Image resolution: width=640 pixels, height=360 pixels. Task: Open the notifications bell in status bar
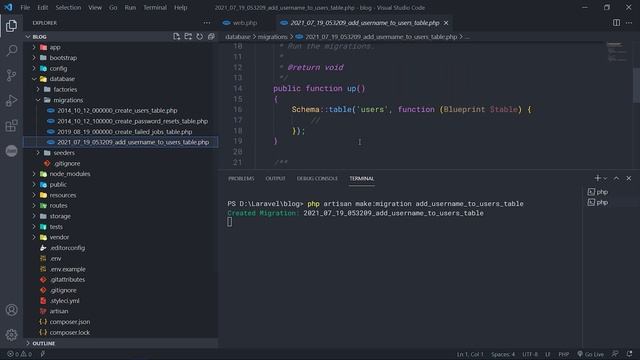(x=629, y=354)
